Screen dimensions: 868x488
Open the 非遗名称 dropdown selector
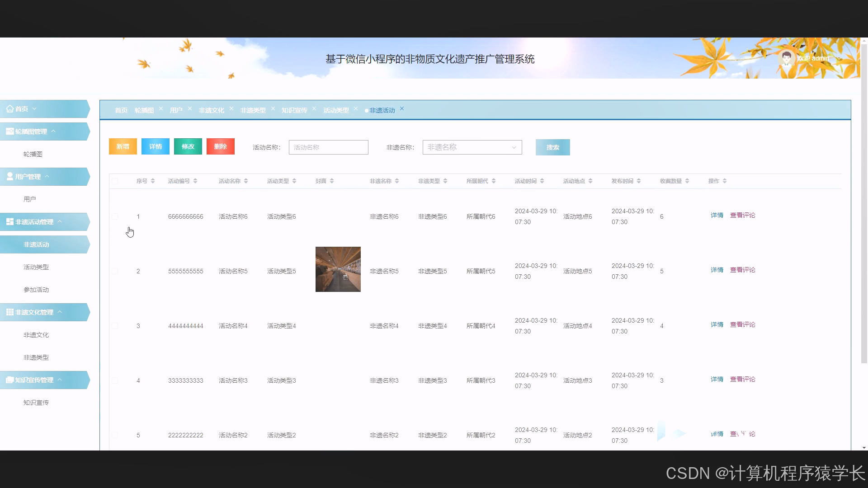pos(472,147)
